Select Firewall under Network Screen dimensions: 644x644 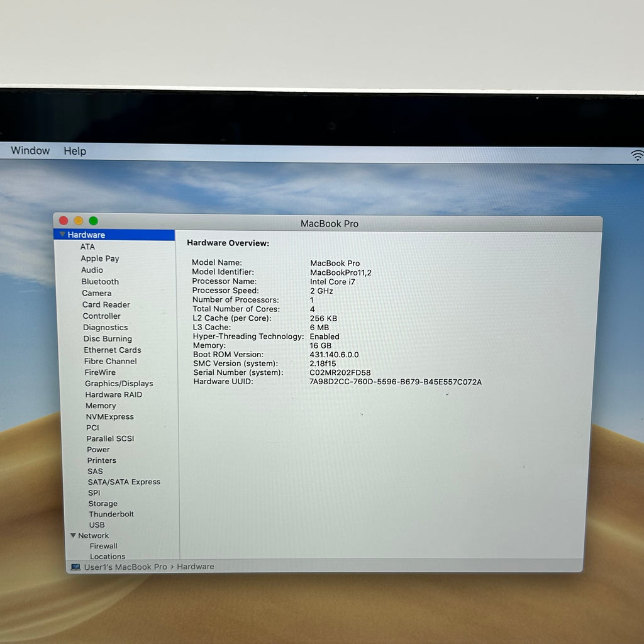click(x=104, y=546)
